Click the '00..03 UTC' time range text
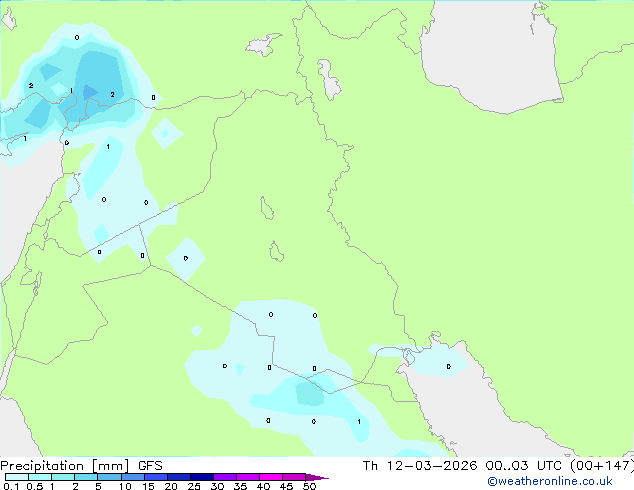Viewport: 634px width, 490px height. pos(523,466)
